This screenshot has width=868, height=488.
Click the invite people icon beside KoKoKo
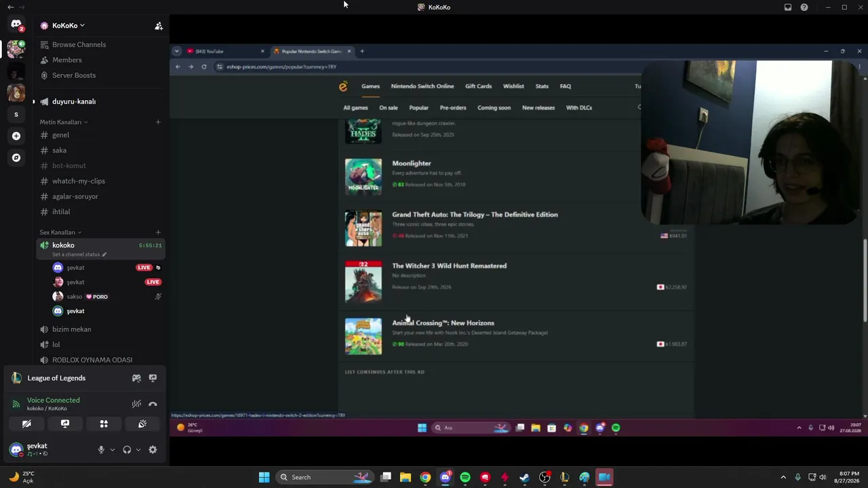159,26
